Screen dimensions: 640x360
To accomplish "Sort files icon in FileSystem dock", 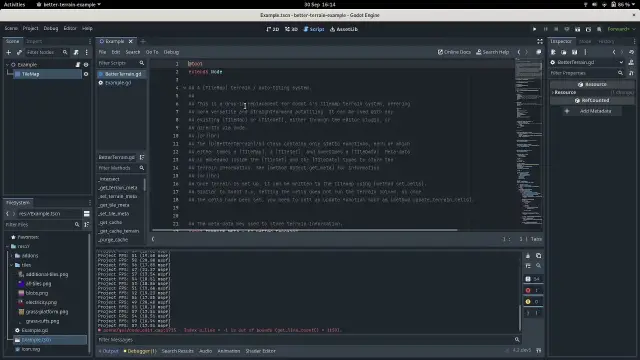I will [87, 224].
